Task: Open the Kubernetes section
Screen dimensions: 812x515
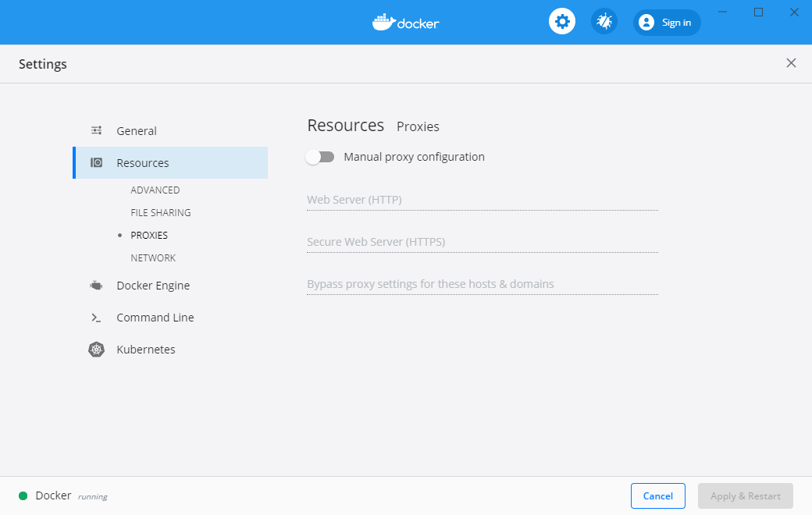Action: point(146,350)
